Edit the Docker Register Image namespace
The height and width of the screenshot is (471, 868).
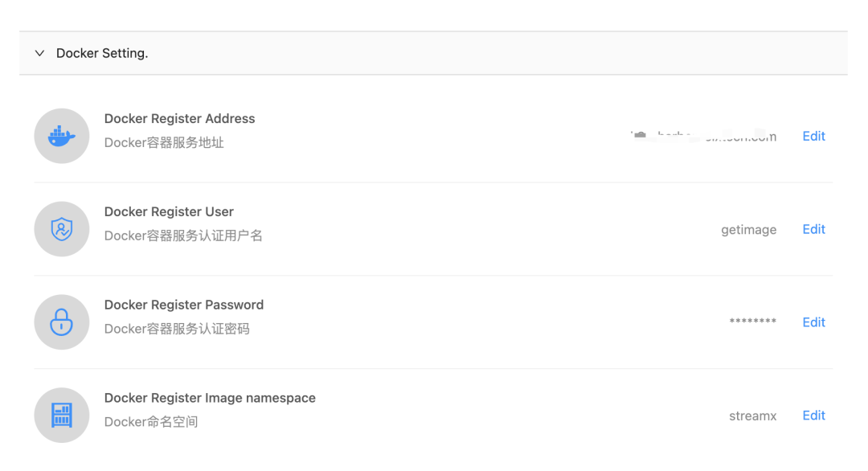[813, 416]
